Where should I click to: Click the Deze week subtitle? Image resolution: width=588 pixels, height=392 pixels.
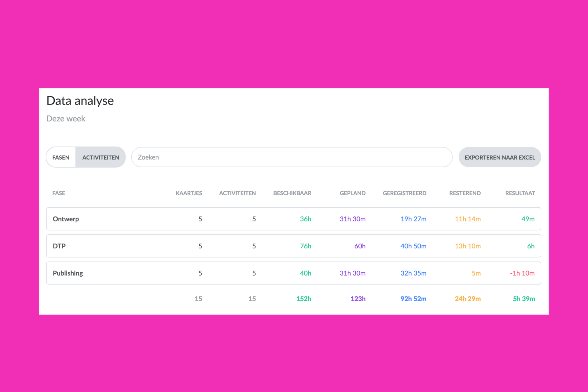pos(66,119)
